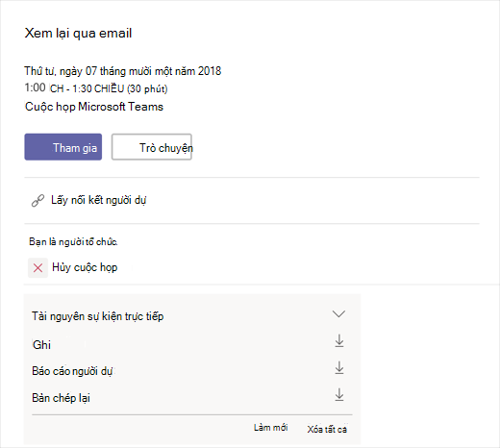Click Làm mới to refresh resources
The width and height of the screenshot is (500, 448).
click(271, 428)
